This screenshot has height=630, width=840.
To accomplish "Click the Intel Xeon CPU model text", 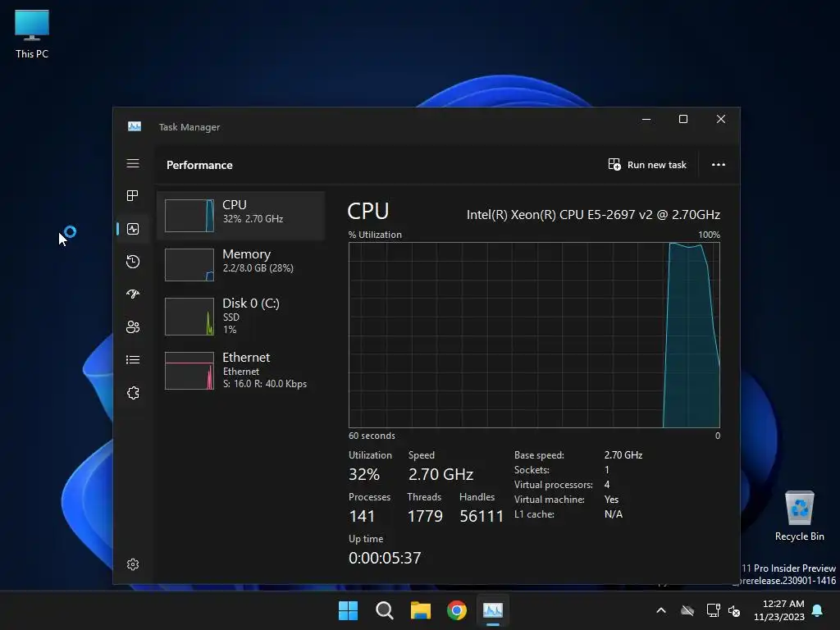I will (x=593, y=215).
